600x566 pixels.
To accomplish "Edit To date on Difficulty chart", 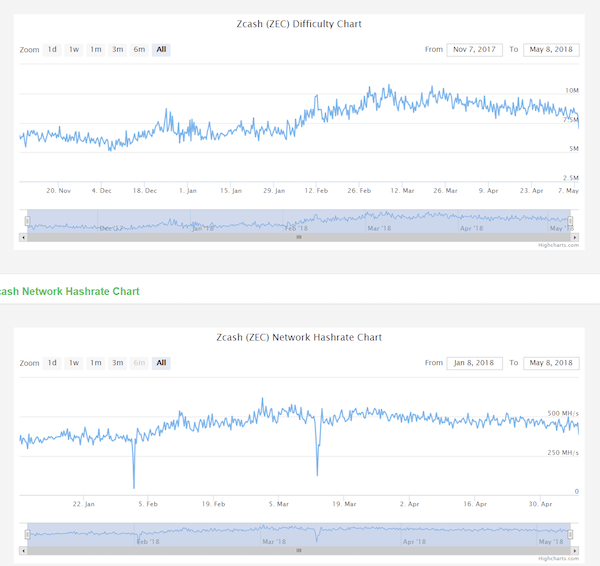I will 551,50.
